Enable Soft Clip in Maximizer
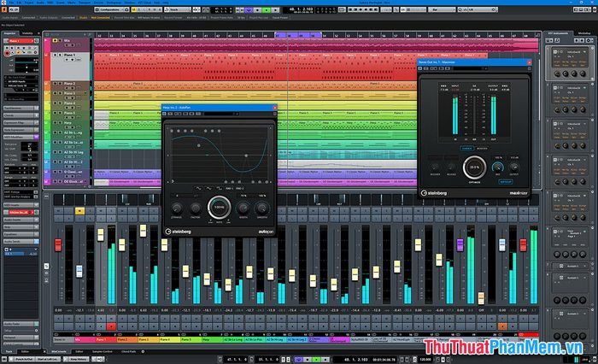598x364 pixels. [x=506, y=182]
